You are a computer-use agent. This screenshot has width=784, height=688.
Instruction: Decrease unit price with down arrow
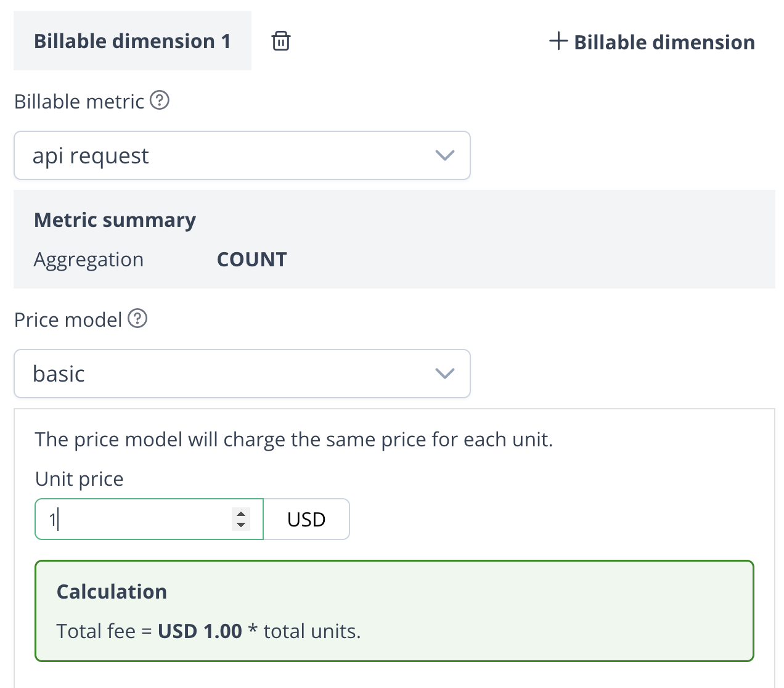coord(241,525)
